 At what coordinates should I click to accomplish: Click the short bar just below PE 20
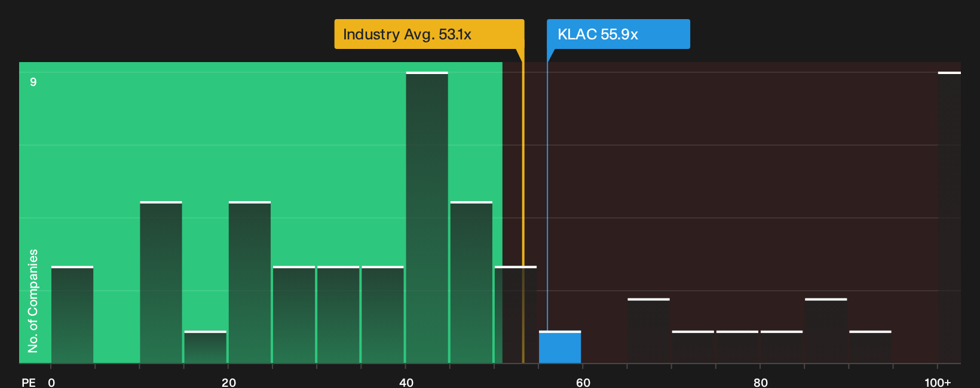point(206,347)
